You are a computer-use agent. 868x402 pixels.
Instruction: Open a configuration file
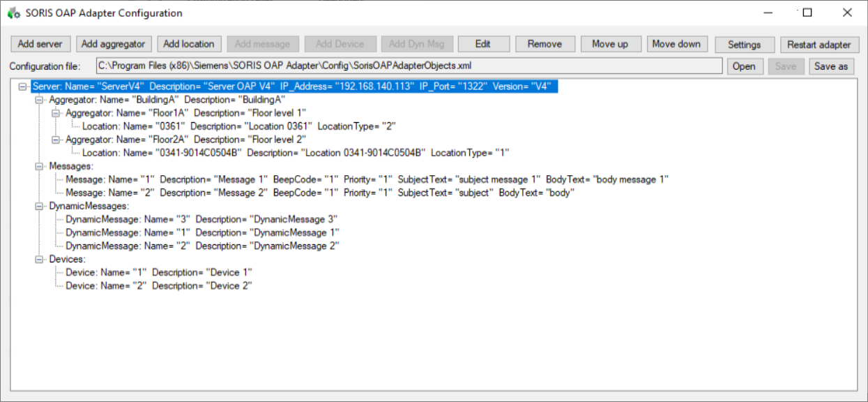click(745, 66)
